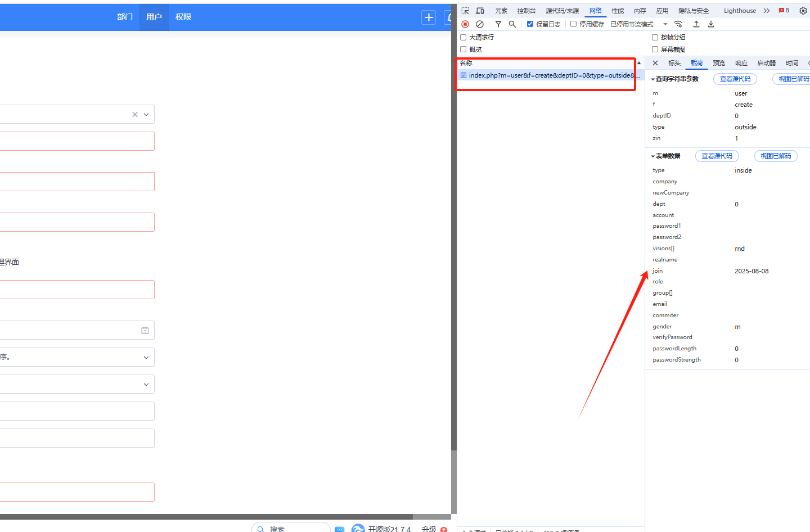Viewport: 810px width, 532px height.
Task: Select the 用户 page menu
Action: [x=154, y=17]
